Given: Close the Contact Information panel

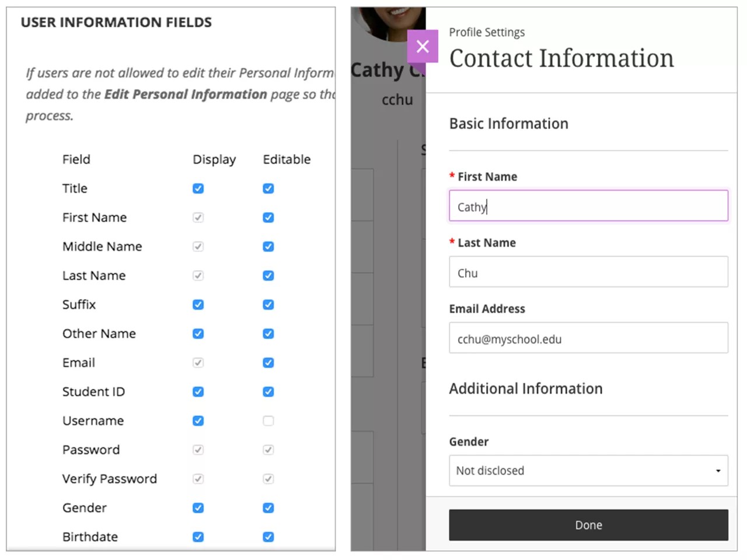Looking at the screenshot, I should 423,47.
